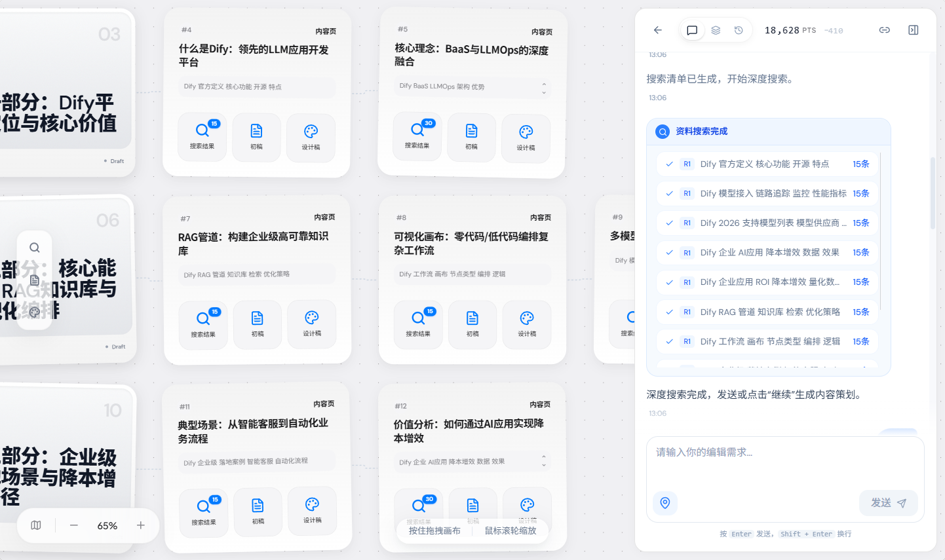Switch to the layers stack tab
This screenshot has width=945, height=560.
point(716,30)
